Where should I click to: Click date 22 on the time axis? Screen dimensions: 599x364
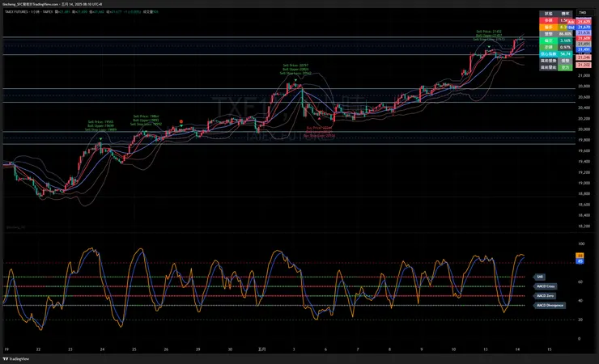(x=38, y=349)
